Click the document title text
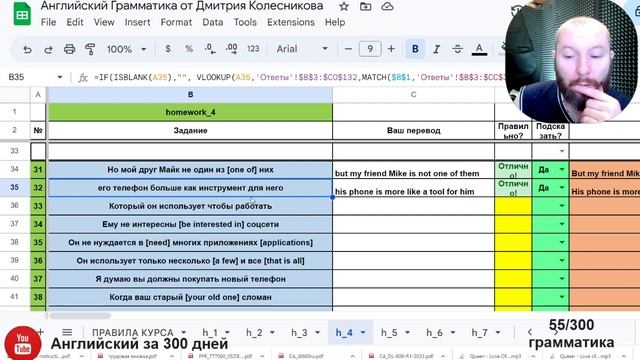The image size is (640, 360). (x=182, y=6)
